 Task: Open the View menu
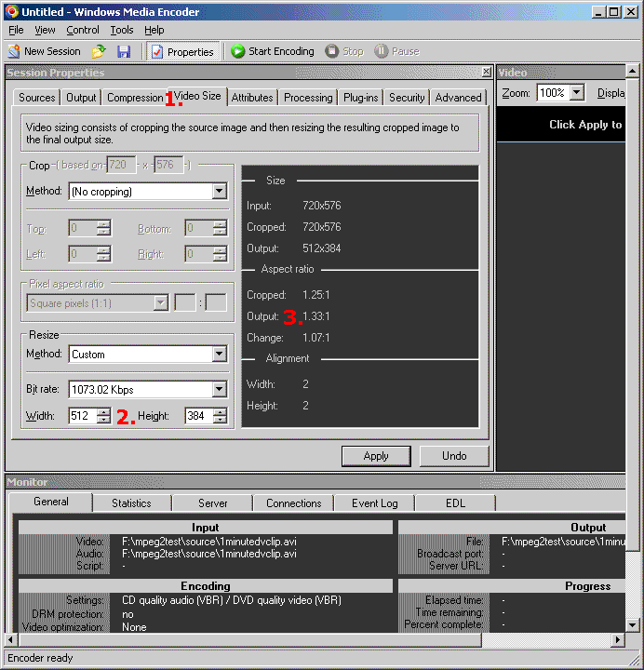(x=45, y=30)
